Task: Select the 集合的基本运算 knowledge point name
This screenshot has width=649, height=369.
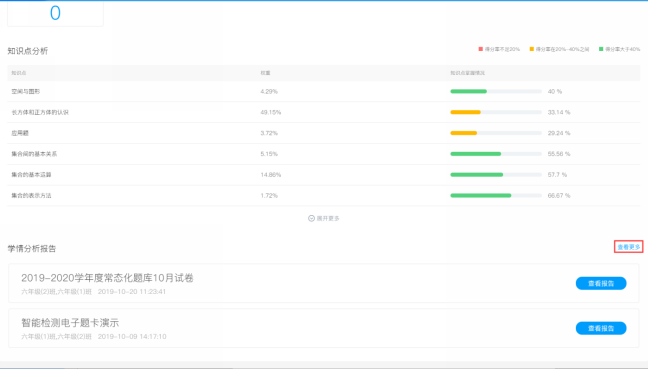Action: [31, 175]
